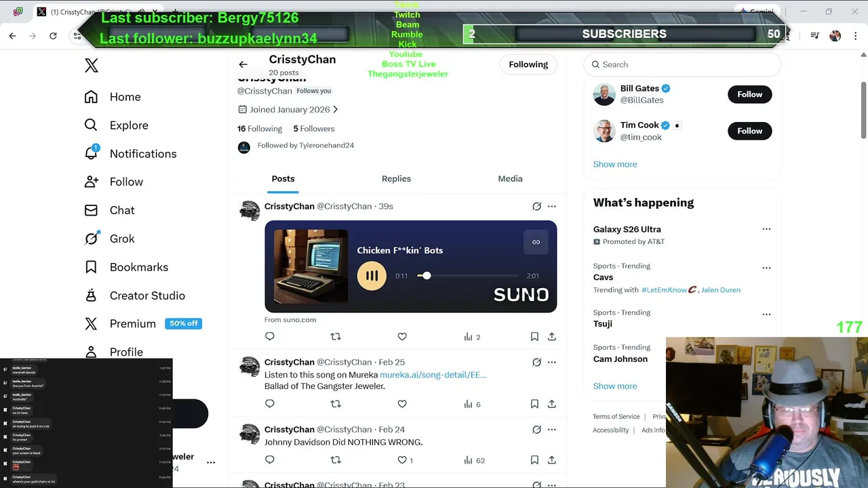Open more options for the Cavs trend
This screenshot has height=488, width=868.
coord(766,268)
